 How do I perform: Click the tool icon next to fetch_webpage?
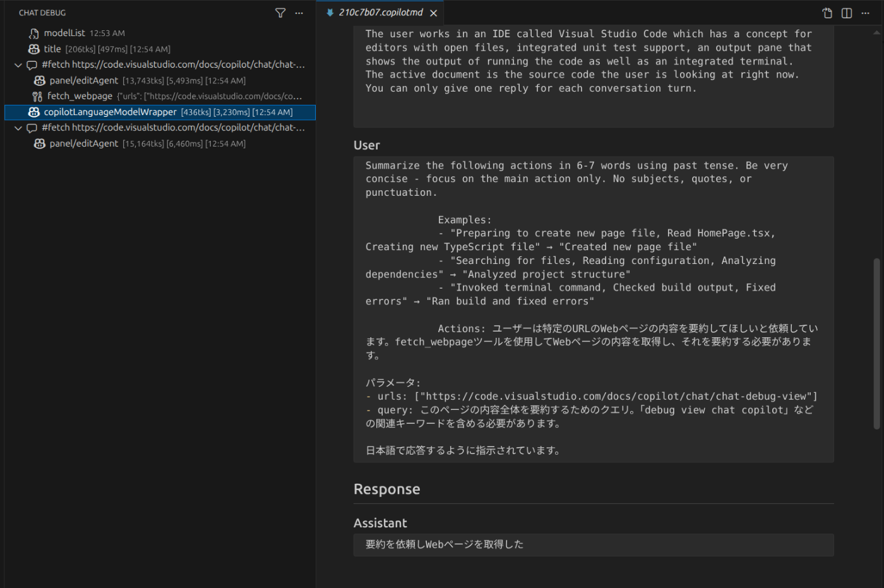37,97
